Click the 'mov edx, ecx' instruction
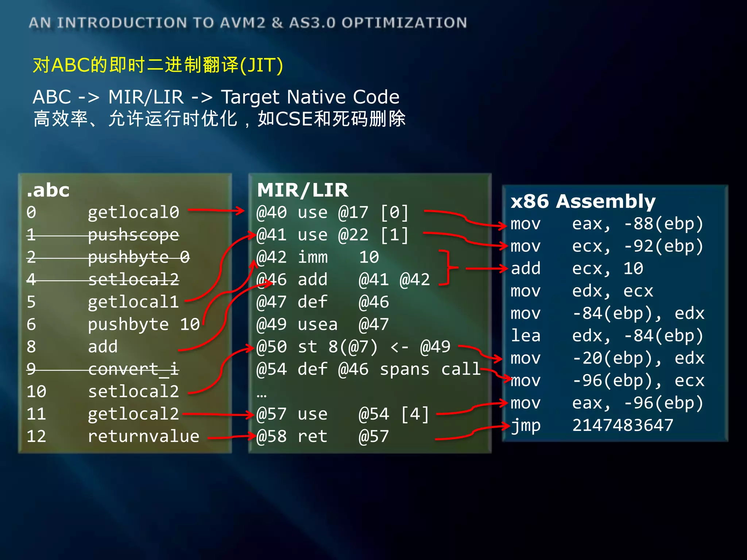This screenshot has height=560, width=747. pos(582,291)
